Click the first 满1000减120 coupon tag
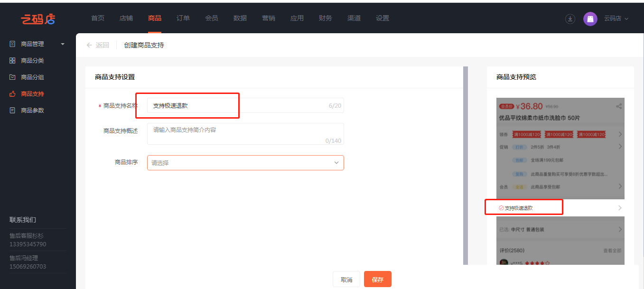This screenshot has width=644, height=289. [526, 135]
